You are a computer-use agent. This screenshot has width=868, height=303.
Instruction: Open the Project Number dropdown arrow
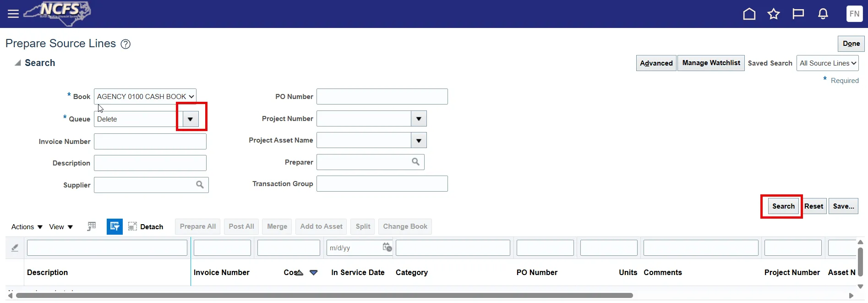click(419, 119)
